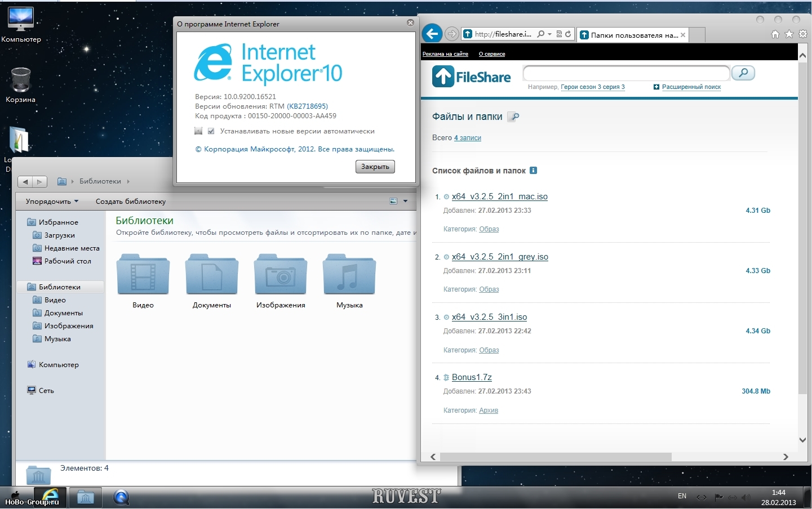Click the QuickTime taskbar icon
This screenshot has width=812, height=509.
coord(121,498)
